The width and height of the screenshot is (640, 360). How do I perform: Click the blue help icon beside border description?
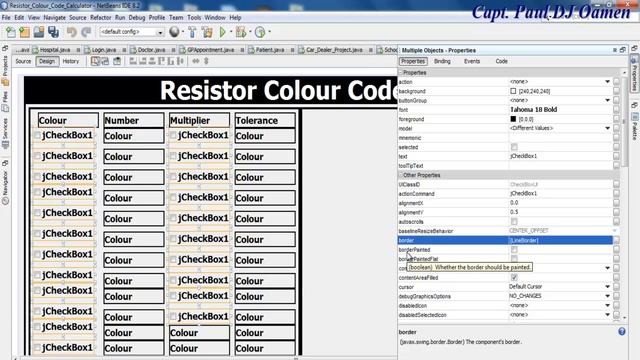[x=622, y=331]
